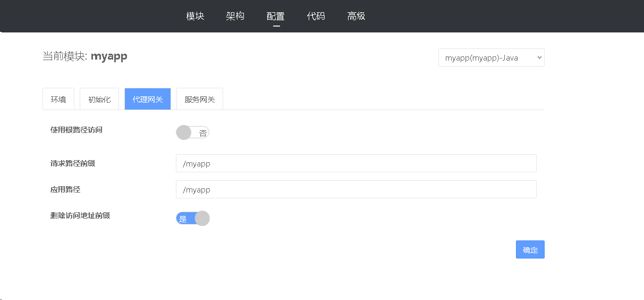Viewport: 644px width, 300px height.
Task: Select the 代理网关 tab
Action: point(148,99)
